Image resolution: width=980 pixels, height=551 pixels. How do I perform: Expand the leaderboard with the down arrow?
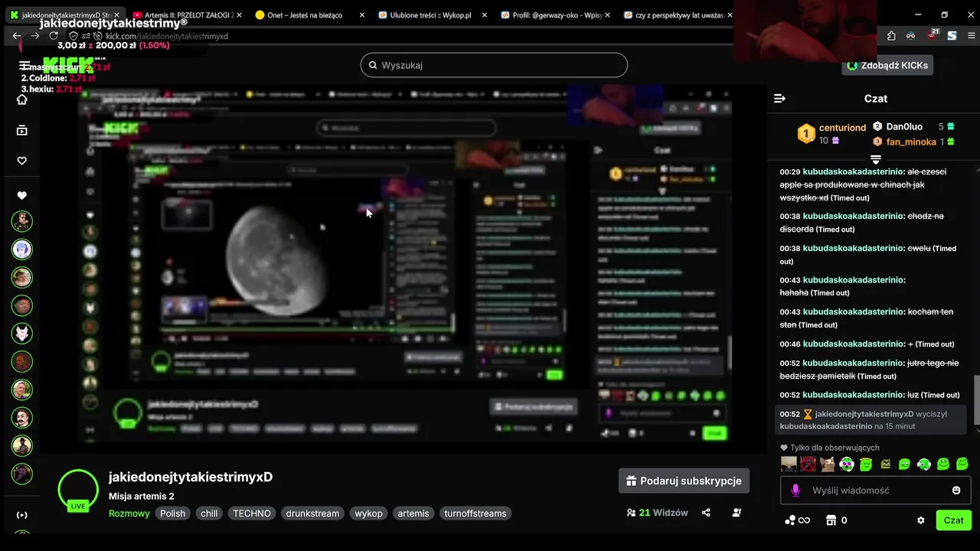point(876,159)
